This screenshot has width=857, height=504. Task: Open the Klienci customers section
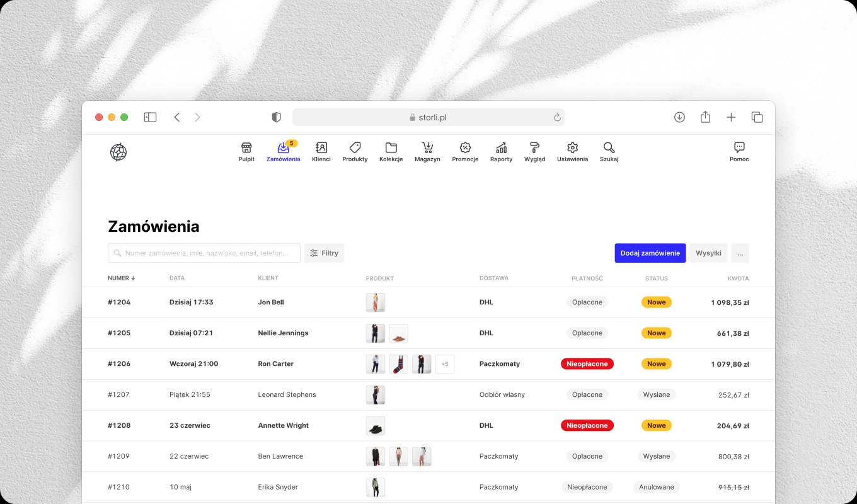321,152
